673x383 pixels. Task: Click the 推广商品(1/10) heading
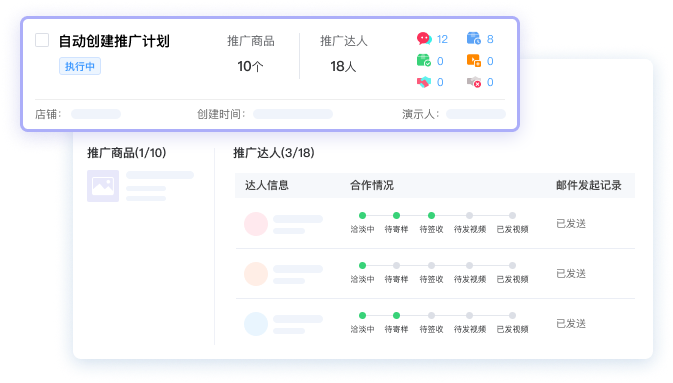point(127,152)
